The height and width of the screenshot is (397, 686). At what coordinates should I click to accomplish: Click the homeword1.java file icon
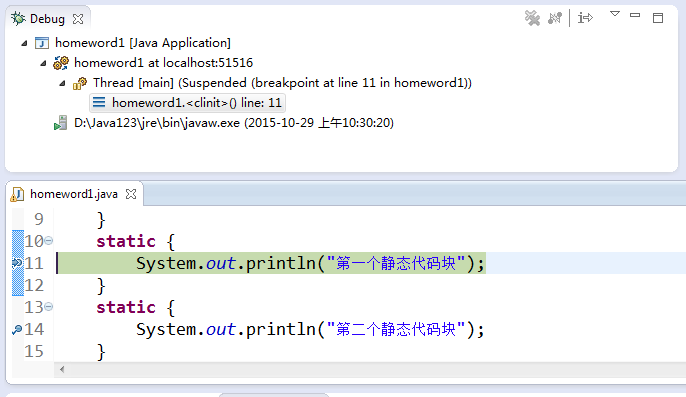17,194
